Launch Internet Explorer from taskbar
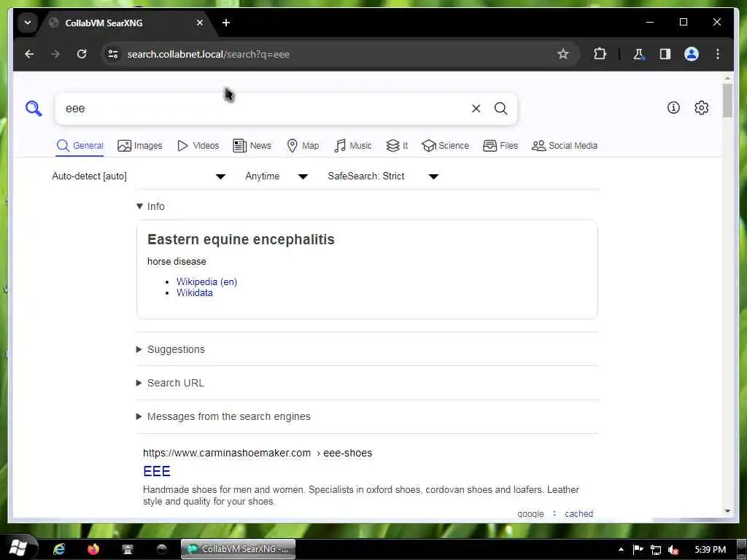The image size is (747, 560). coord(59,549)
